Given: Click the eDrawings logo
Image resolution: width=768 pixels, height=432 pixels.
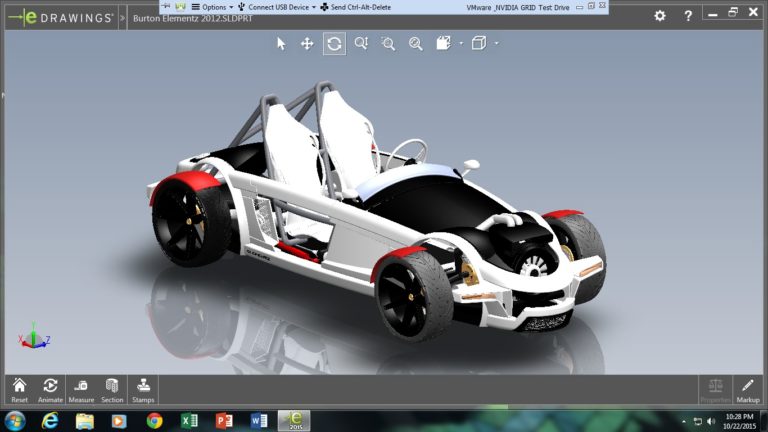Looking at the screenshot, I should (x=61, y=18).
